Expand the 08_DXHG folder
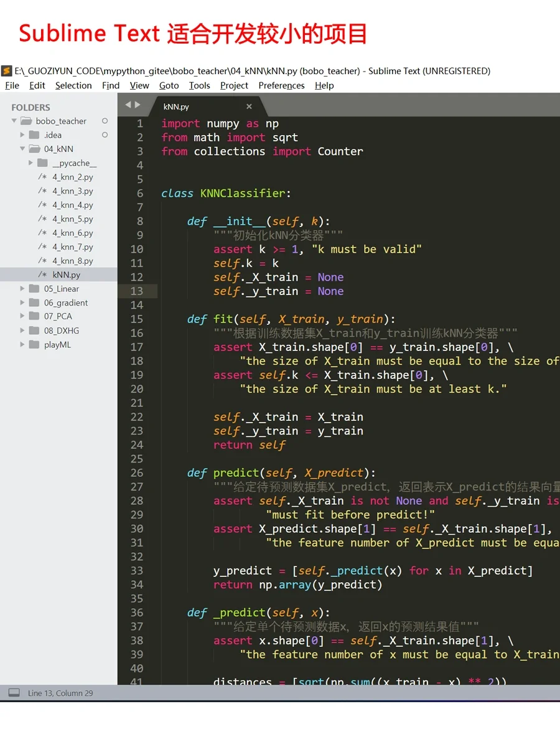Viewport: 560px width, 747px height. [x=22, y=331]
